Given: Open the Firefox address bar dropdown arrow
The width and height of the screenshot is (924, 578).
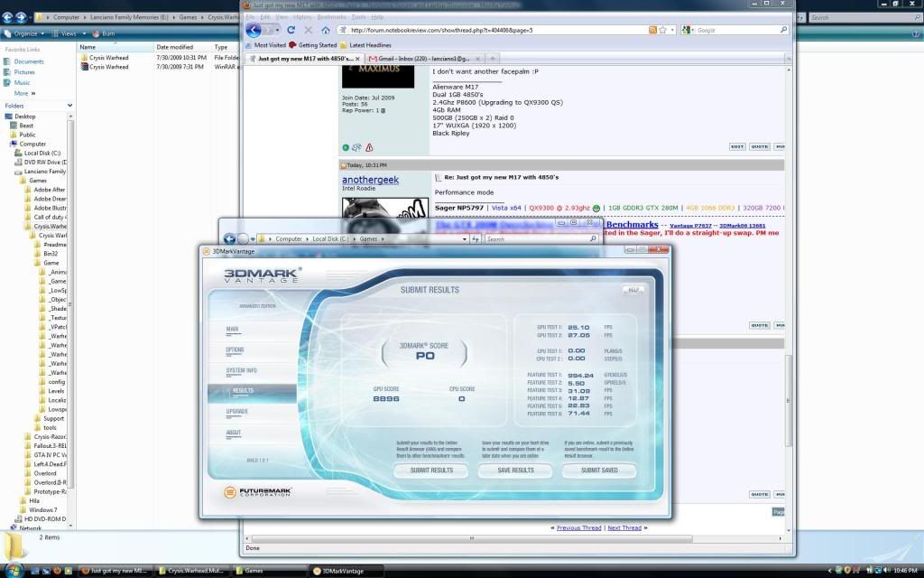Looking at the screenshot, I should (x=672, y=30).
